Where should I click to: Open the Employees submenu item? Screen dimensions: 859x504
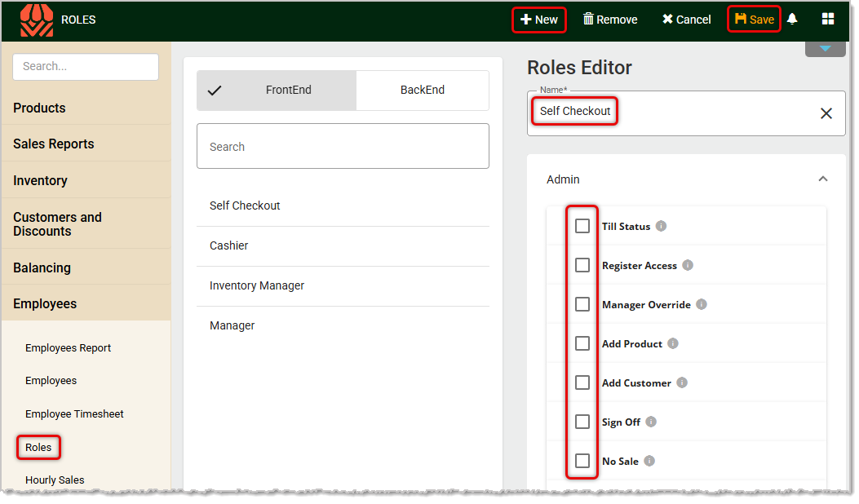51,381
